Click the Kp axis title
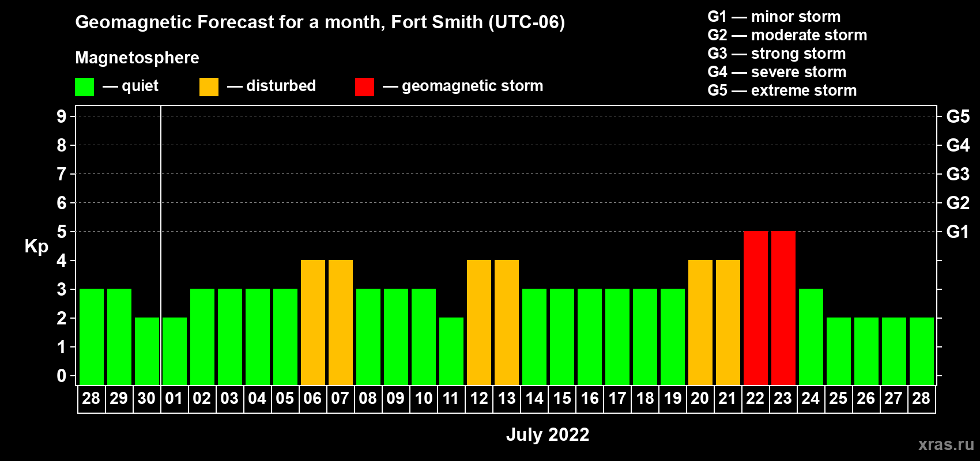This screenshot has height=461, width=980. coord(36,247)
